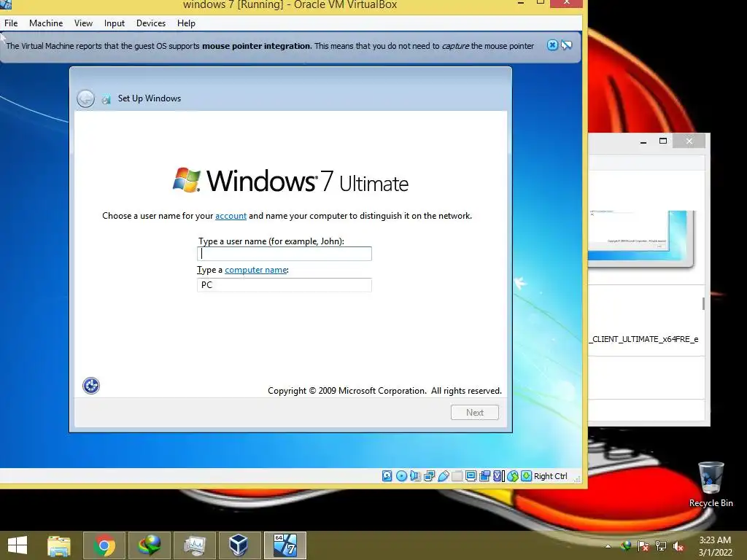Maximize the background VirtualBox Manager window
The image size is (747, 560).
662,141
